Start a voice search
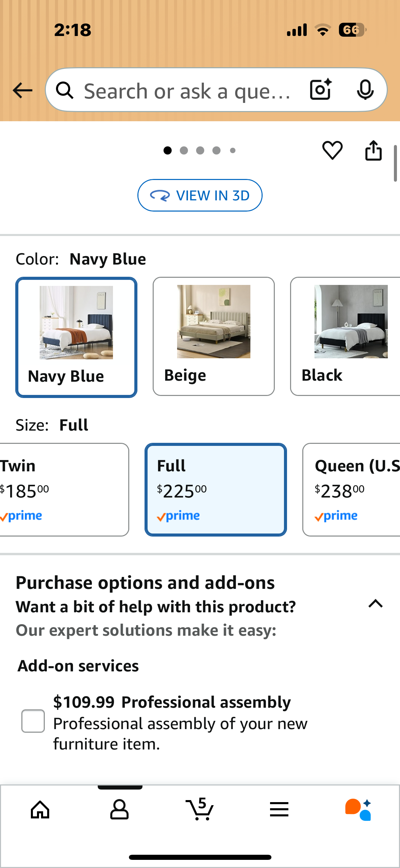The image size is (400, 868). (x=365, y=90)
